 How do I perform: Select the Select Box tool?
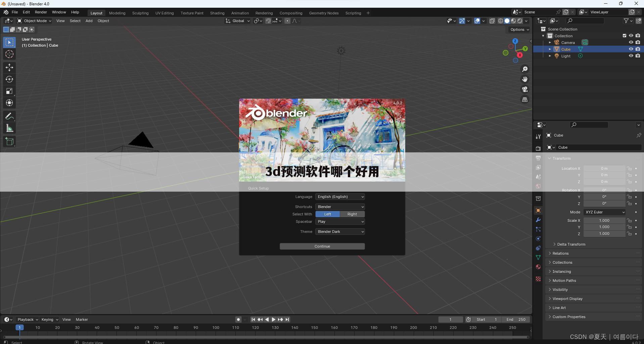[9, 42]
